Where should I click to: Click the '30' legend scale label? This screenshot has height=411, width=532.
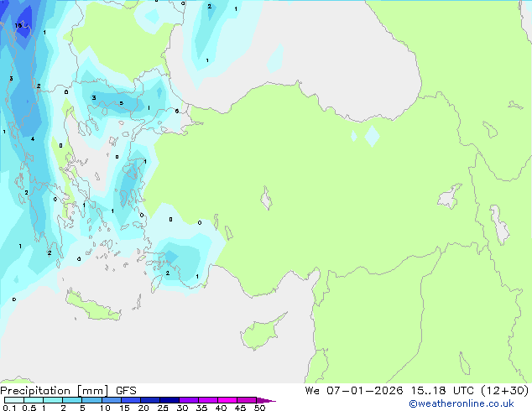click(x=182, y=408)
